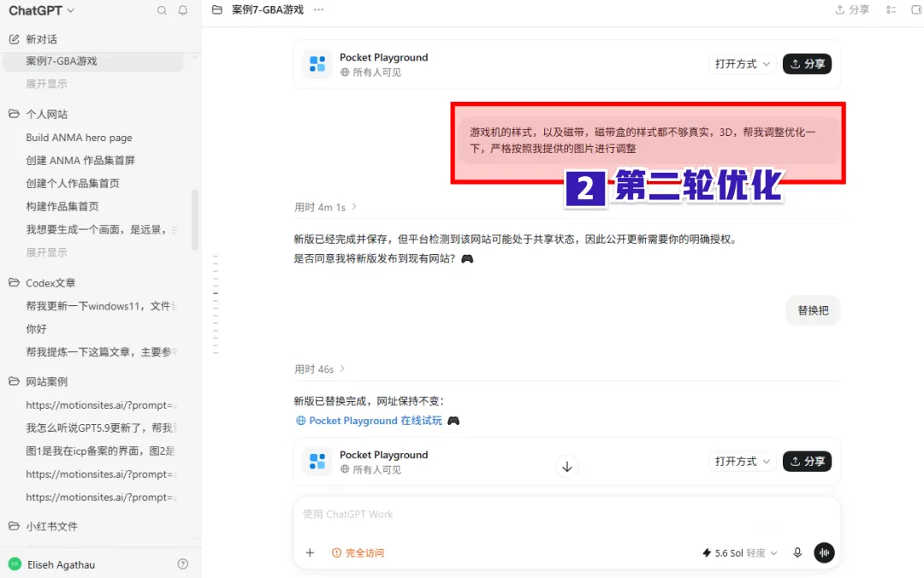Select the 案例7-GBA游戏 chat in sidebar
This screenshot has width=924, height=578.
pos(94,61)
